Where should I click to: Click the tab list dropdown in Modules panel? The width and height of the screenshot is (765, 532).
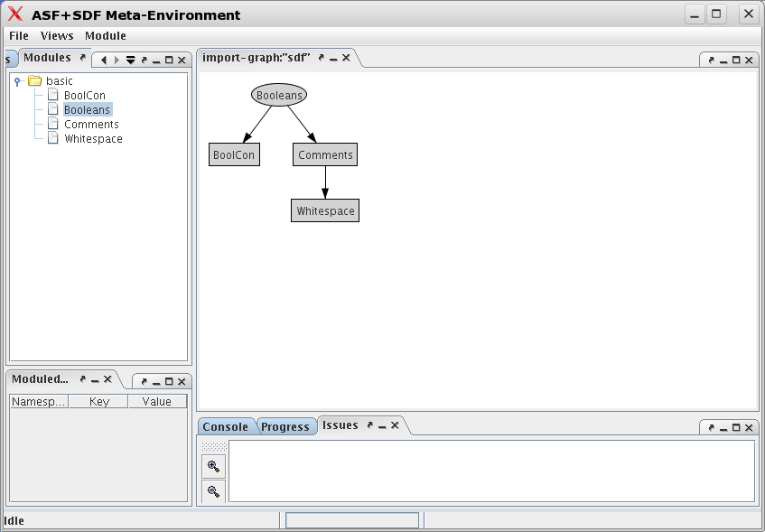(x=130, y=61)
